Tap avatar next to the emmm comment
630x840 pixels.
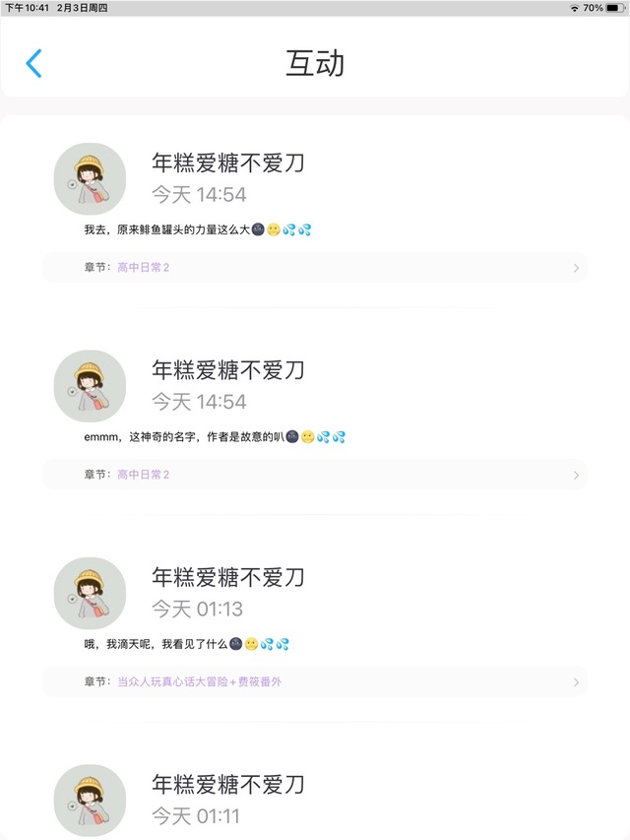[90, 386]
